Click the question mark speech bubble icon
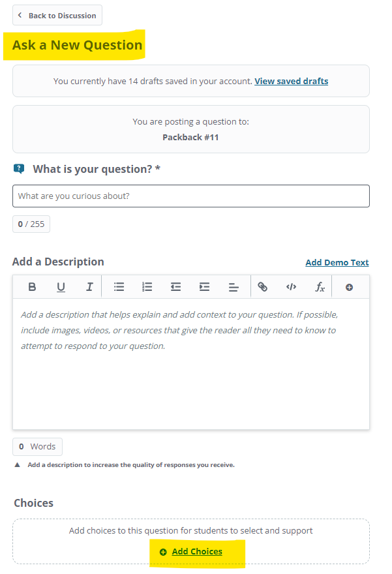This screenshot has height=574, width=392. (x=19, y=168)
